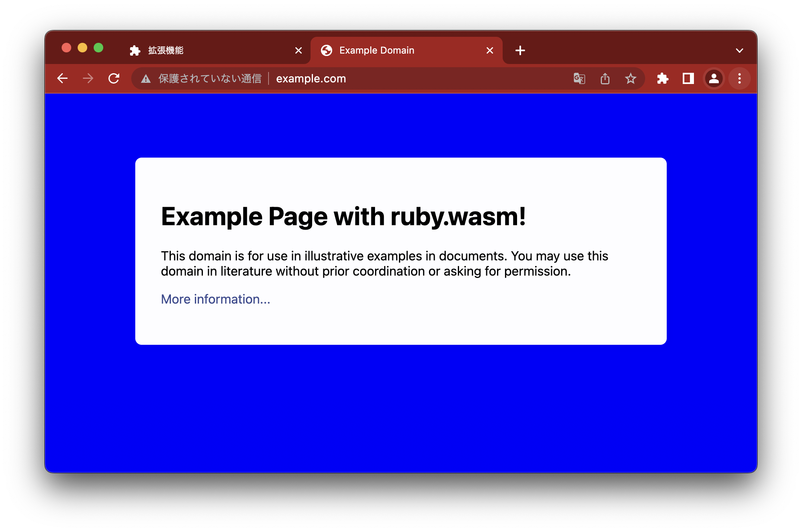
Task: Open Chrome's three-dot menu
Action: coord(740,78)
